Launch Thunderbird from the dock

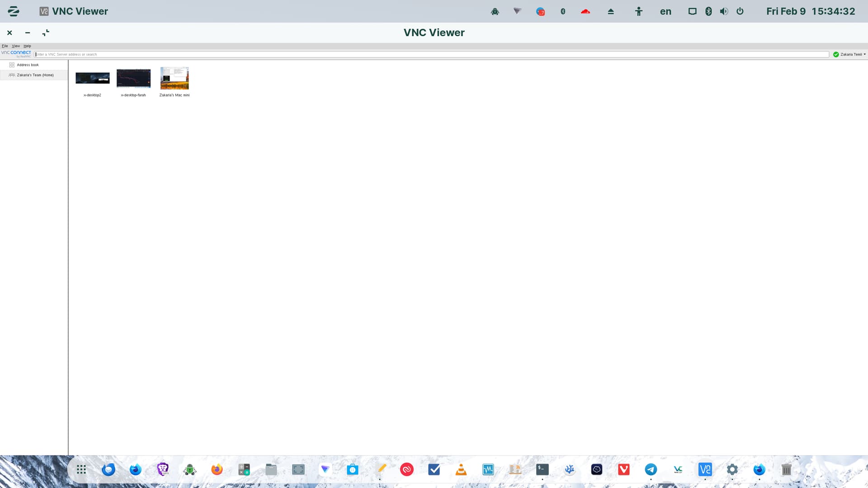click(108, 470)
